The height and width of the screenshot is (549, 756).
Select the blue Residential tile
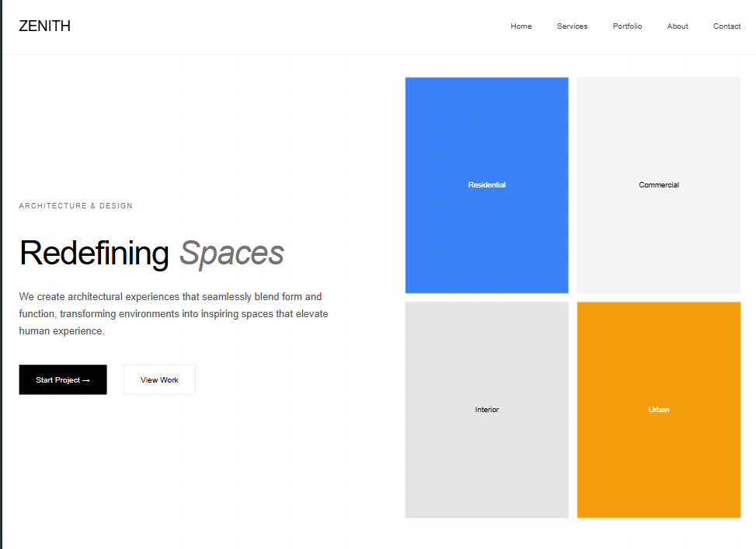click(x=486, y=185)
